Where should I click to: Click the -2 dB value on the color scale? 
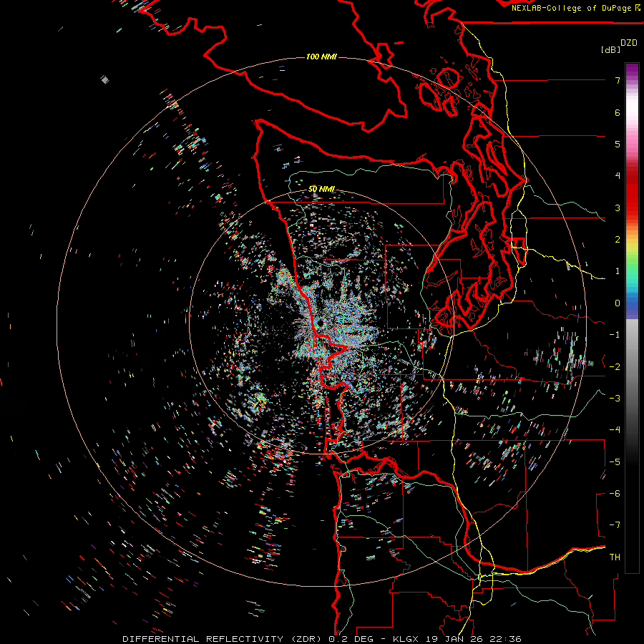point(615,366)
